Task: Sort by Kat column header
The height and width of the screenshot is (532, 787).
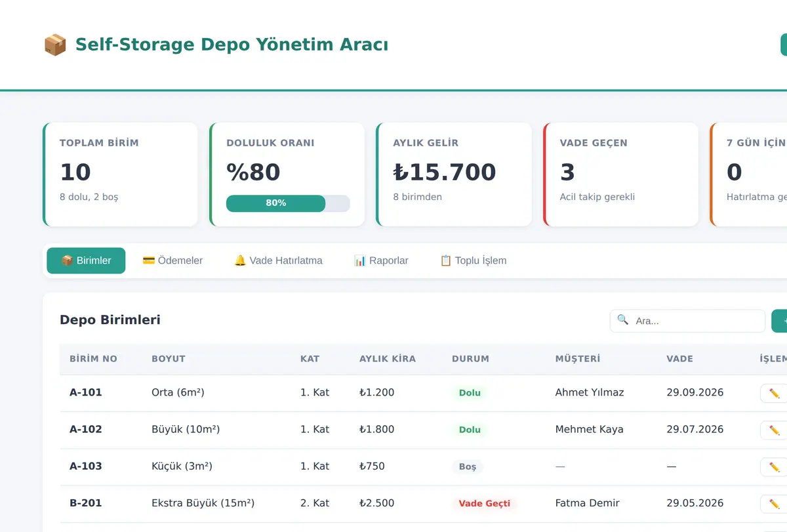Action: coord(310,359)
